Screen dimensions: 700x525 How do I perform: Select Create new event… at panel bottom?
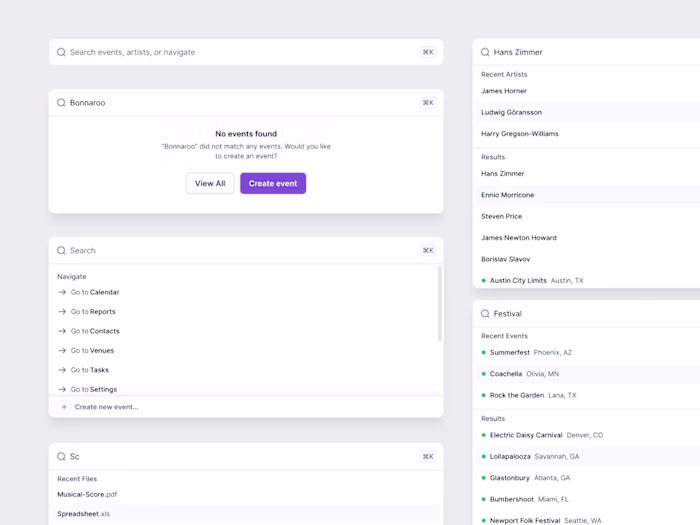tap(246, 407)
